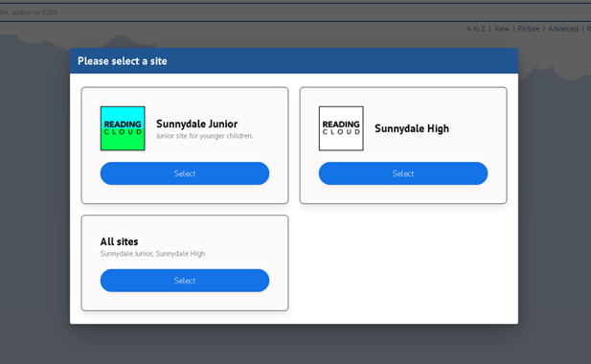Select the Sunnydale High site button

(403, 173)
